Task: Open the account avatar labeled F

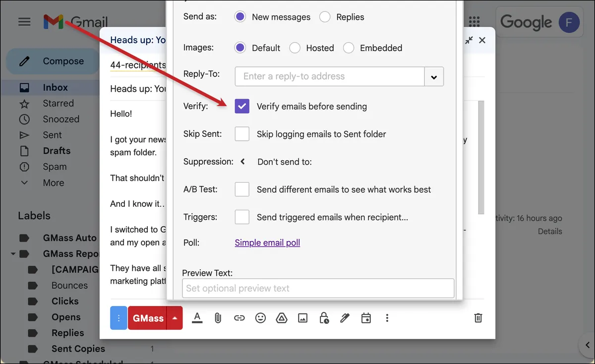Action: pyautogui.click(x=569, y=22)
